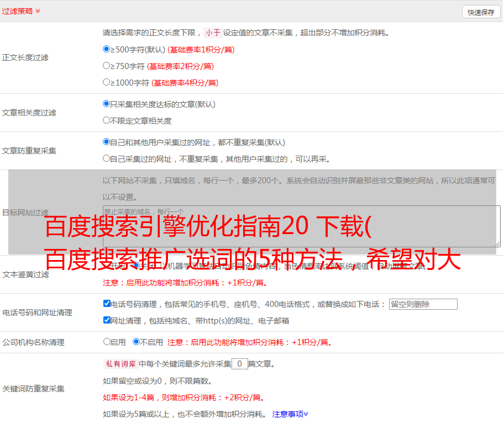Viewport: 504px width, 424px height.
Task: Click the 私有词库 tag
Action: (x=119, y=364)
